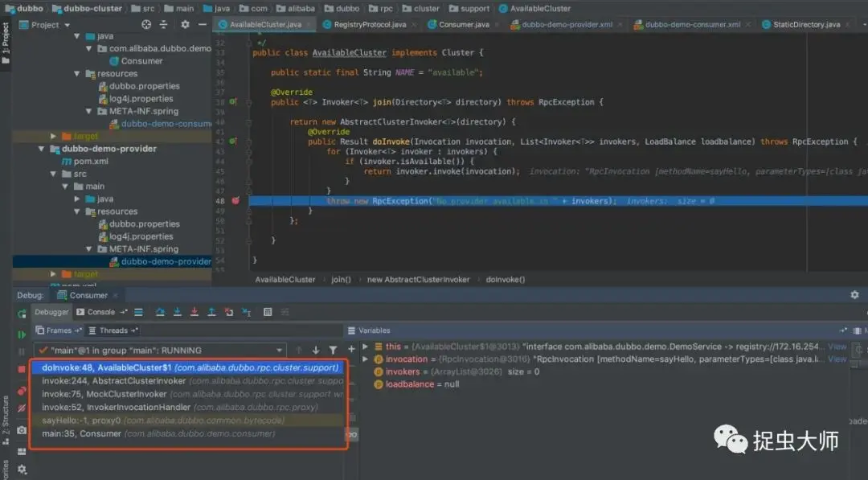Switch to dubbo-demo-consumer.xml editor tab
The image size is (868, 480).
pyautogui.click(x=693, y=24)
